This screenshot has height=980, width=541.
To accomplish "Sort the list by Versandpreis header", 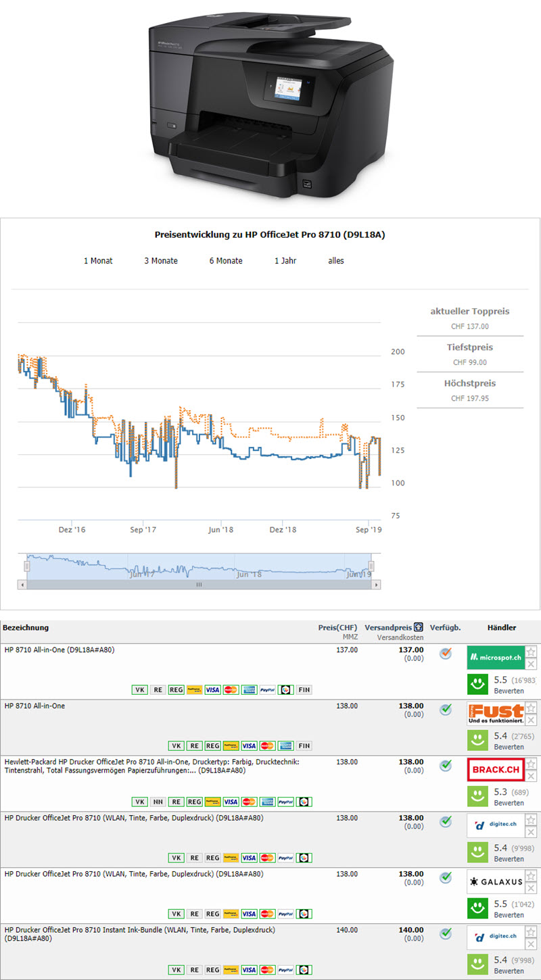I will pos(387,627).
